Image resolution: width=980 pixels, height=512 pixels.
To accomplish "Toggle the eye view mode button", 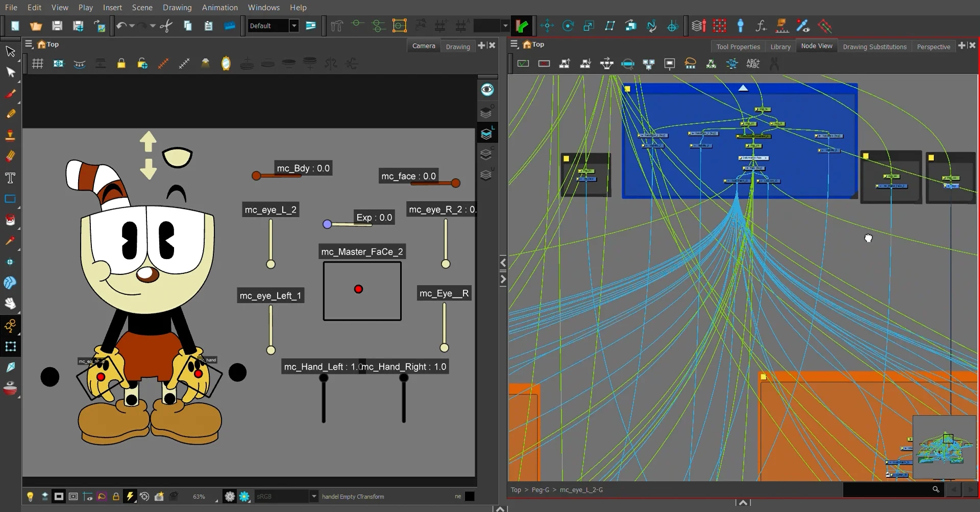I will tap(487, 90).
